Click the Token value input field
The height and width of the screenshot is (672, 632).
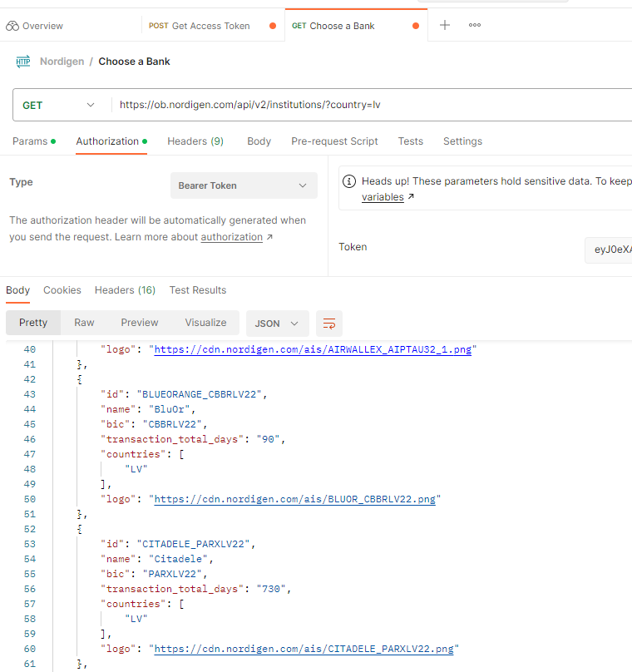click(609, 250)
